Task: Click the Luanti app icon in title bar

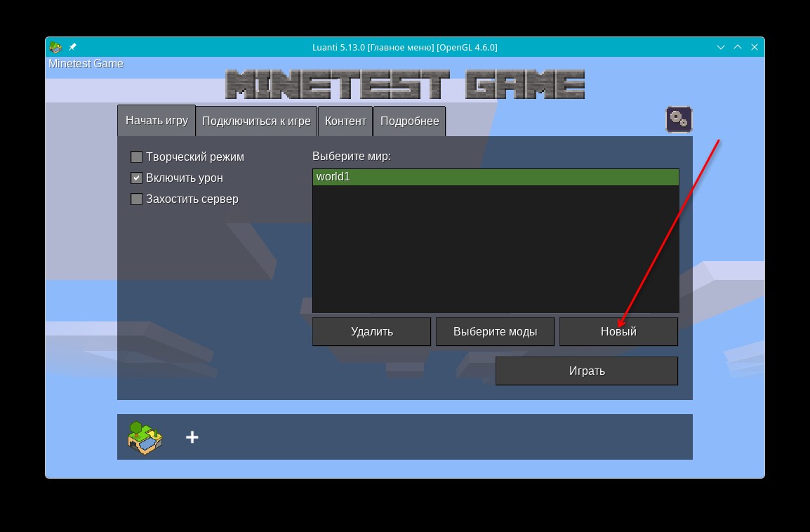Action: click(55, 47)
